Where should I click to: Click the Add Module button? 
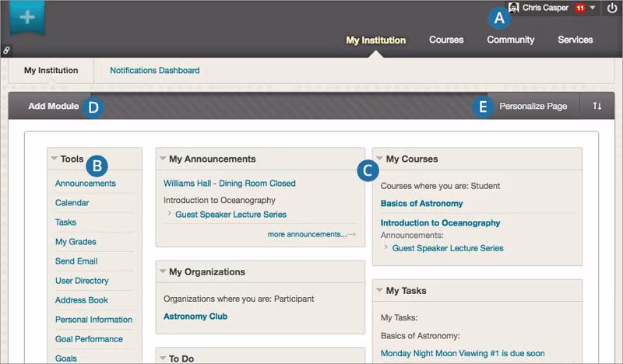[x=53, y=106]
